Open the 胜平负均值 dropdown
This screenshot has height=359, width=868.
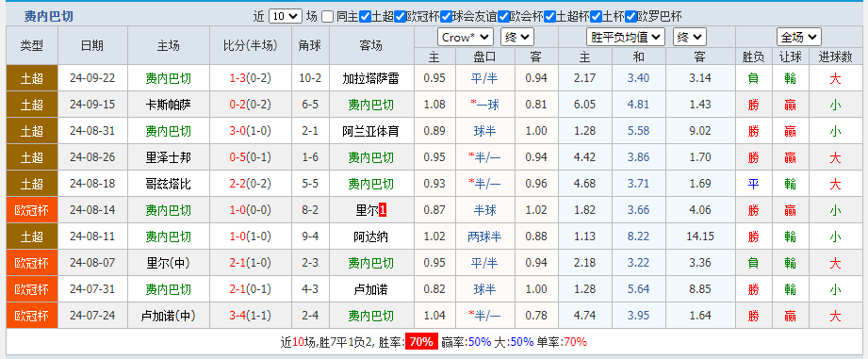click(625, 37)
